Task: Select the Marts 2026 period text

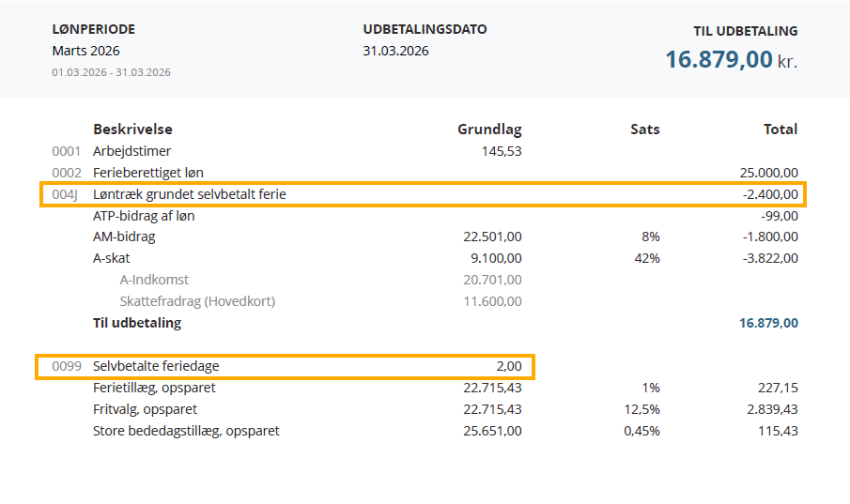Action: [85, 51]
